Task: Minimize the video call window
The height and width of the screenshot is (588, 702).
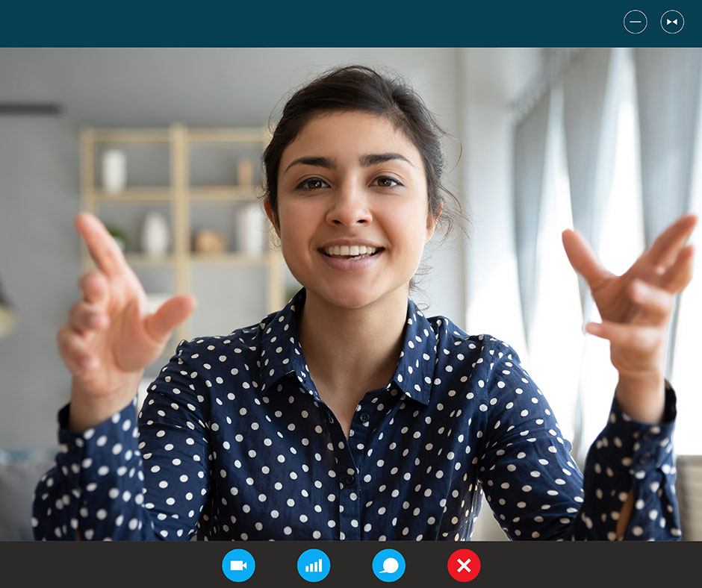Action: tap(636, 22)
